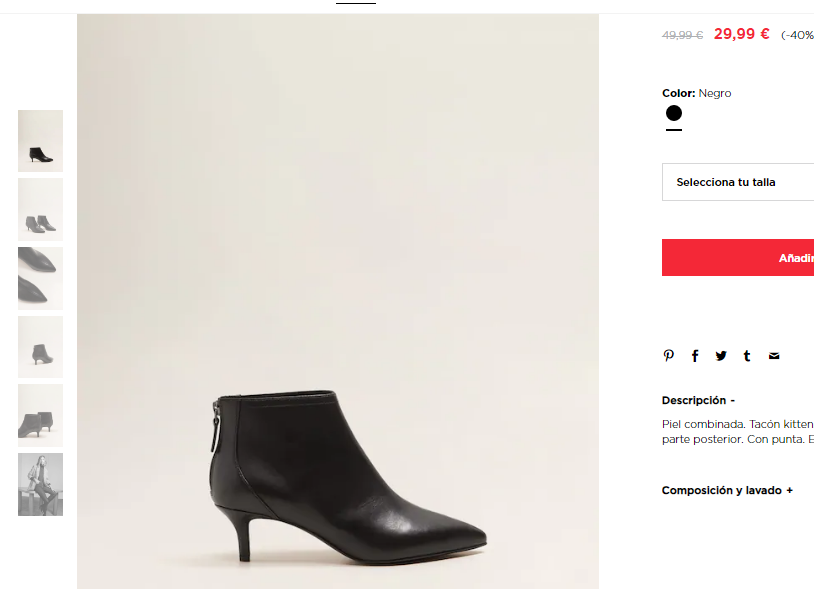Image resolution: width=814 pixels, height=589 pixels.
Task: View fourth thumbnail of boot back view
Action: (x=40, y=347)
